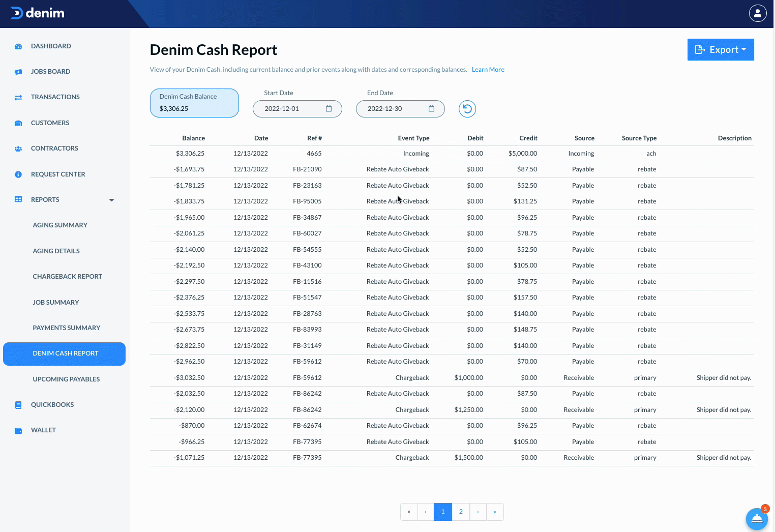The width and height of the screenshot is (775, 532).
Task: Collapse the Reports menu chevron
Action: [112, 200]
